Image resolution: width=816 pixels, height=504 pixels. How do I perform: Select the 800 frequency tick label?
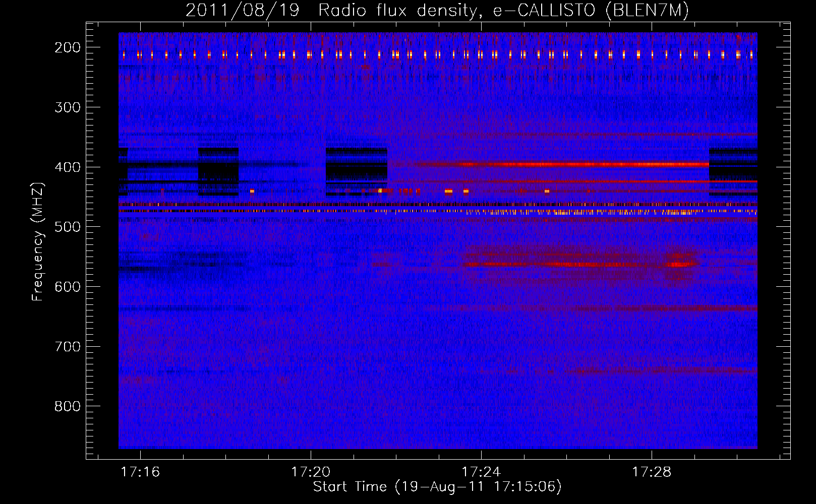point(68,407)
